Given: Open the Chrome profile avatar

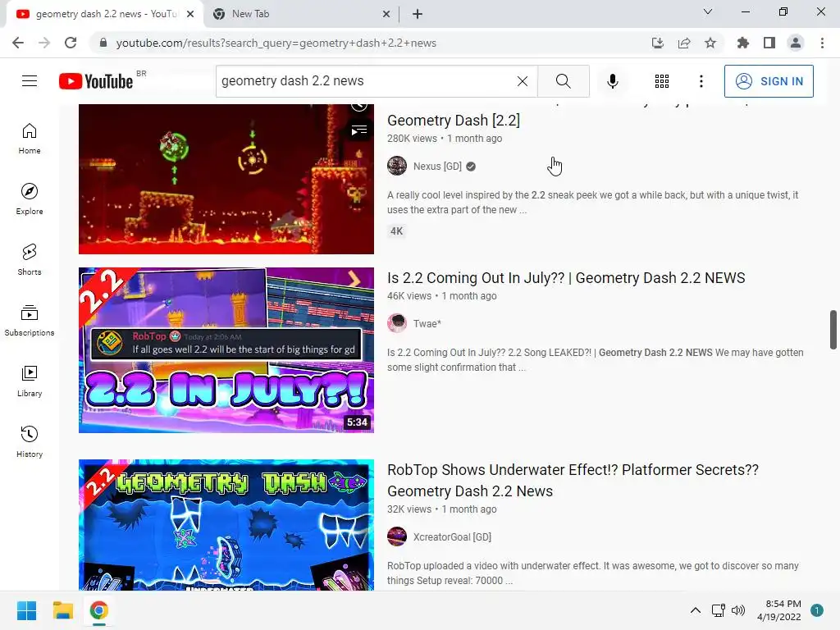Looking at the screenshot, I should (796, 43).
